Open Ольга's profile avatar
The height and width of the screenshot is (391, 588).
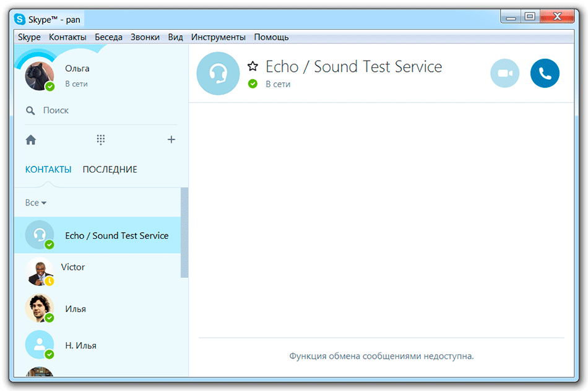click(39, 75)
